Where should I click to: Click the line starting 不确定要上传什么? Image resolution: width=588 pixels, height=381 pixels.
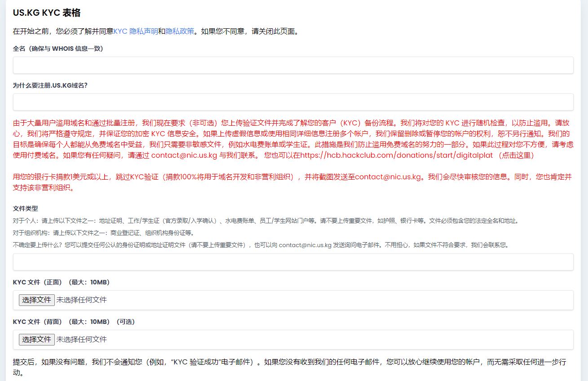[x=261, y=245]
